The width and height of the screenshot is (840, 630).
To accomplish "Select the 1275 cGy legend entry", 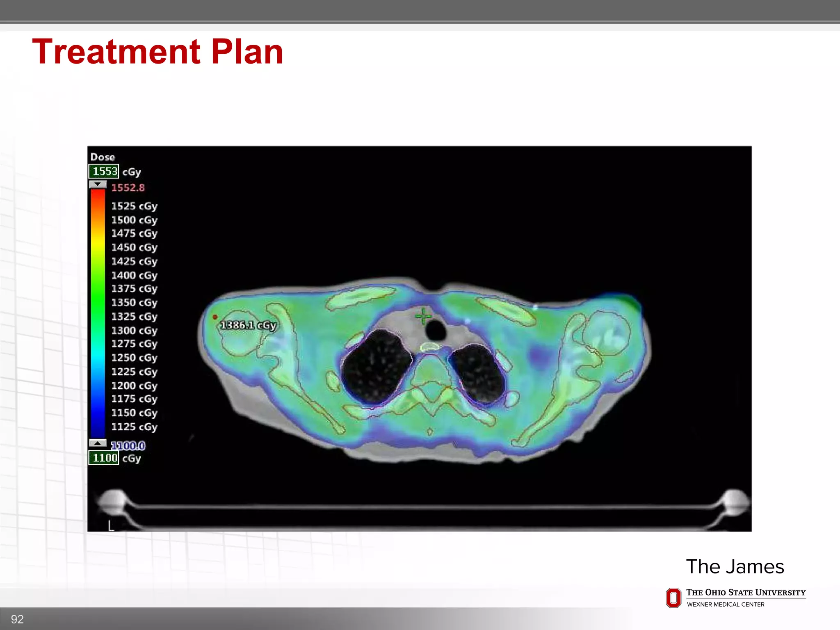I will click(134, 344).
